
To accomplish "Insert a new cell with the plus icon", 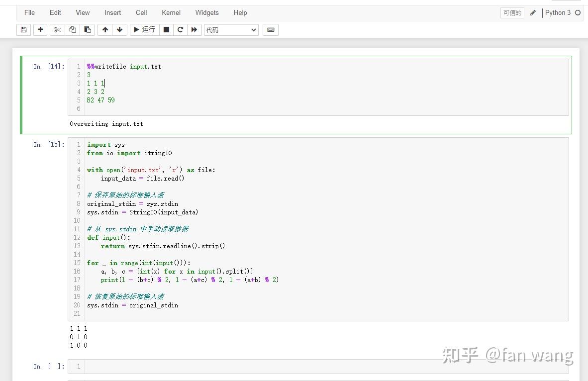I will 40,30.
